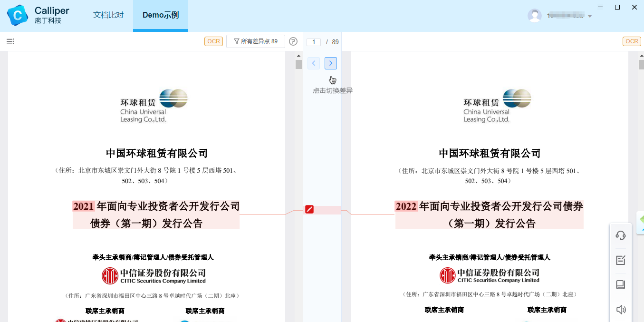Click the Calliper logo in top left
Screen dimensions: 644x322
[x=17, y=15]
